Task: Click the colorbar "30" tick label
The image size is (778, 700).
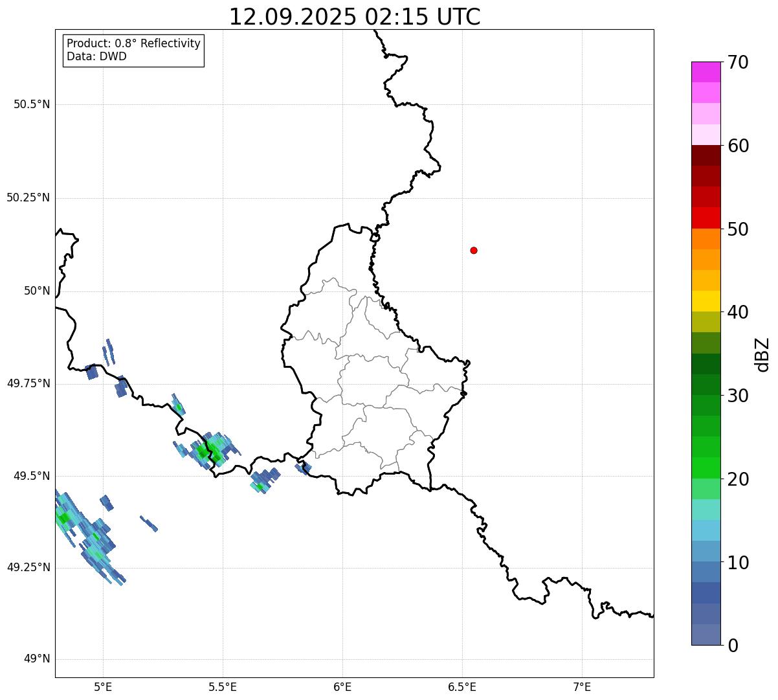Action: click(738, 396)
